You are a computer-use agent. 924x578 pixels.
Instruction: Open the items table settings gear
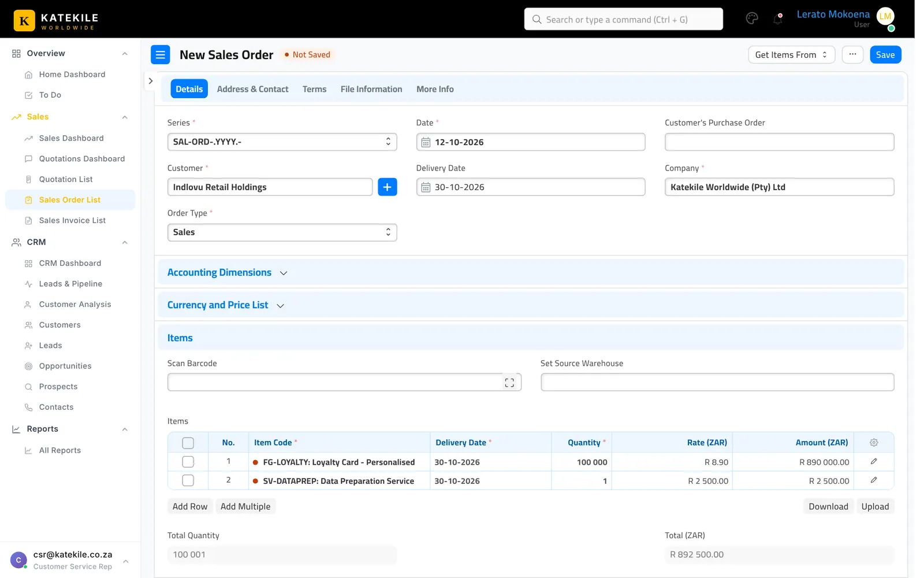click(874, 443)
